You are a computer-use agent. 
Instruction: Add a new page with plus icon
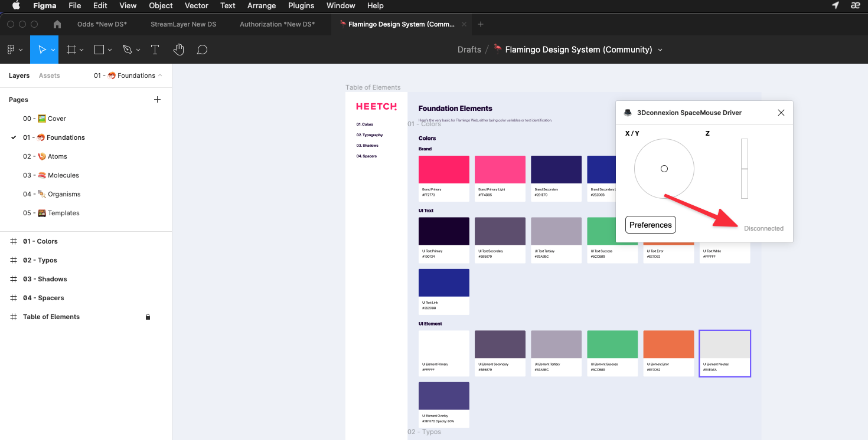(157, 100)
